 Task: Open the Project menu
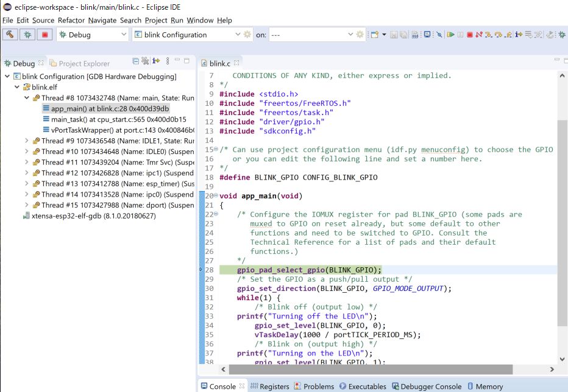pos(156,20)
